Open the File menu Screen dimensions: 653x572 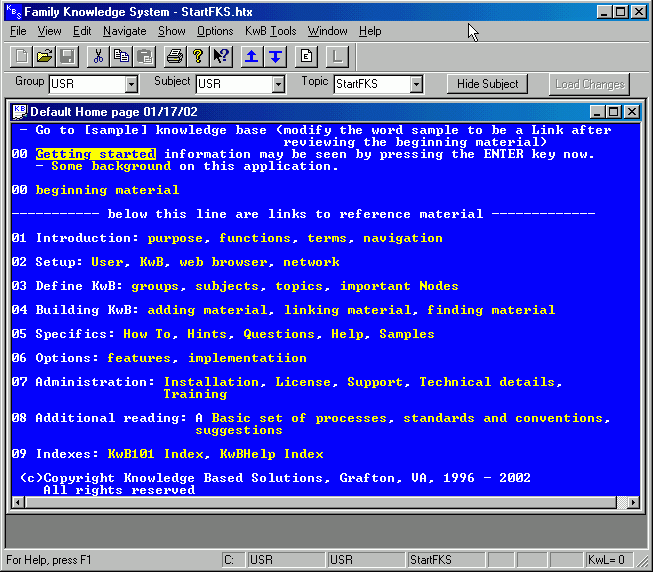[x=18, y=31]
